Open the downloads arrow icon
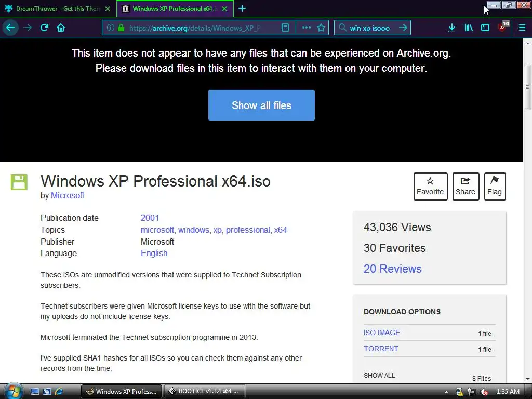532x399 pixels. pyautogui.click(x=451, y=28)
